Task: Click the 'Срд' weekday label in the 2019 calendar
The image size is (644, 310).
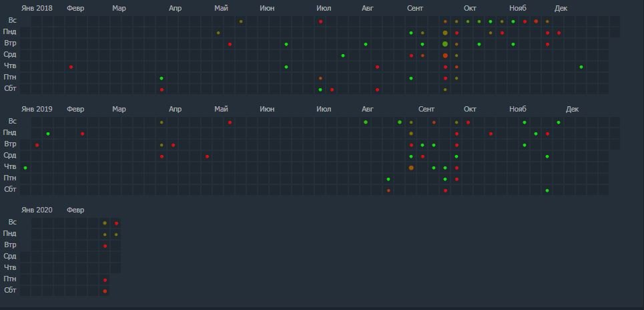Action: pos(10,156)
